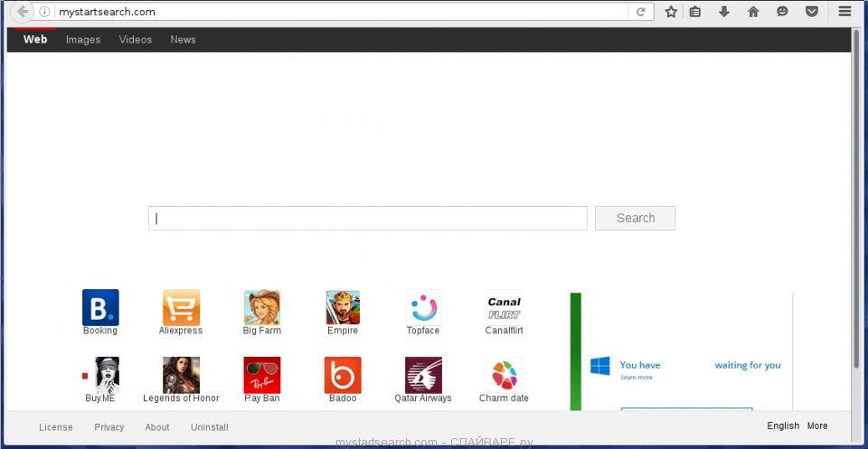Viewport: 868px width, 449px height.
Task: Open the chat smiley icon in toolbar
Action: [x=782, y=12]
